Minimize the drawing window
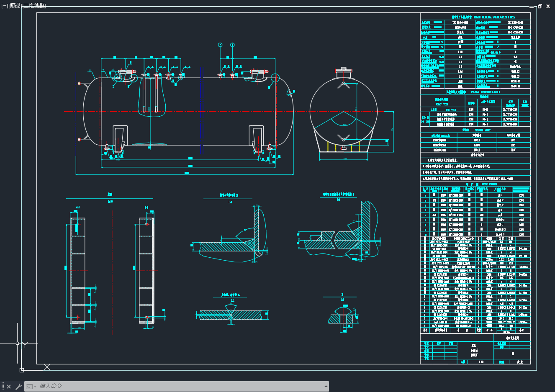The height and width of the screenshot is (392, 555). click(x=532, y=6)
